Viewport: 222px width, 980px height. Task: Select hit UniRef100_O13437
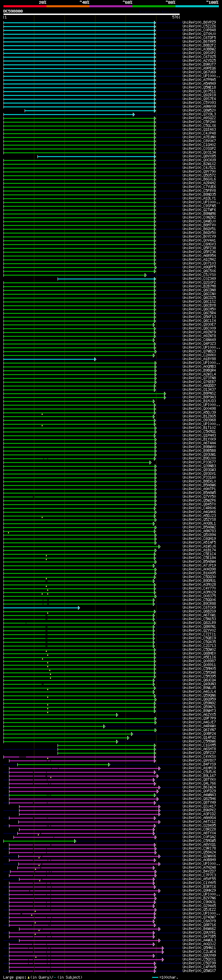pos(199,390)
